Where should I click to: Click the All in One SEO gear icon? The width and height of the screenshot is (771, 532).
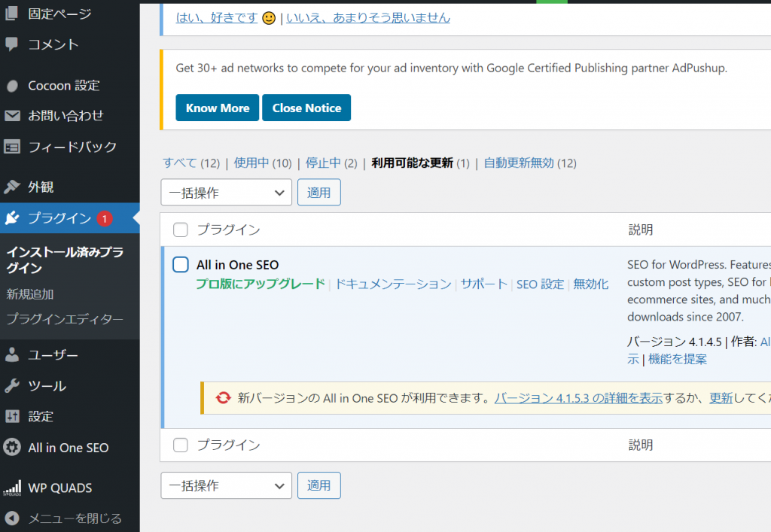pyautogui.click(x=12, y=447)
